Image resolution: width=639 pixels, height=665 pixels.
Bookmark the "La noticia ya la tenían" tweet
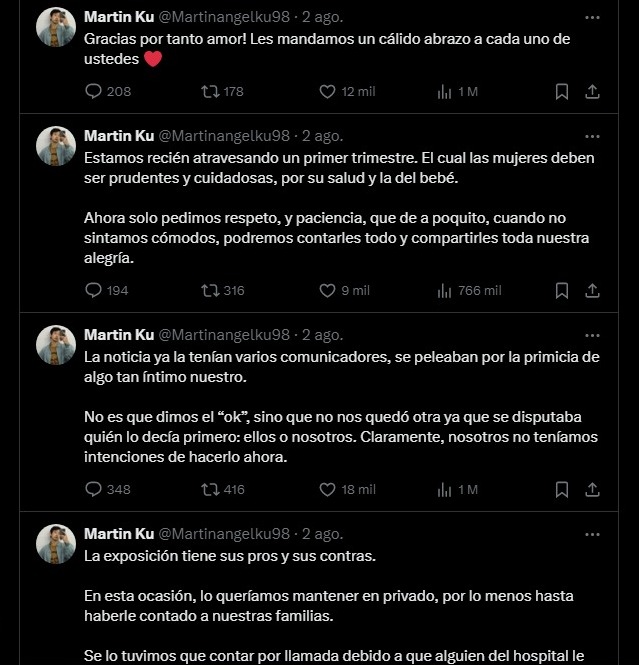pos(562,490)
